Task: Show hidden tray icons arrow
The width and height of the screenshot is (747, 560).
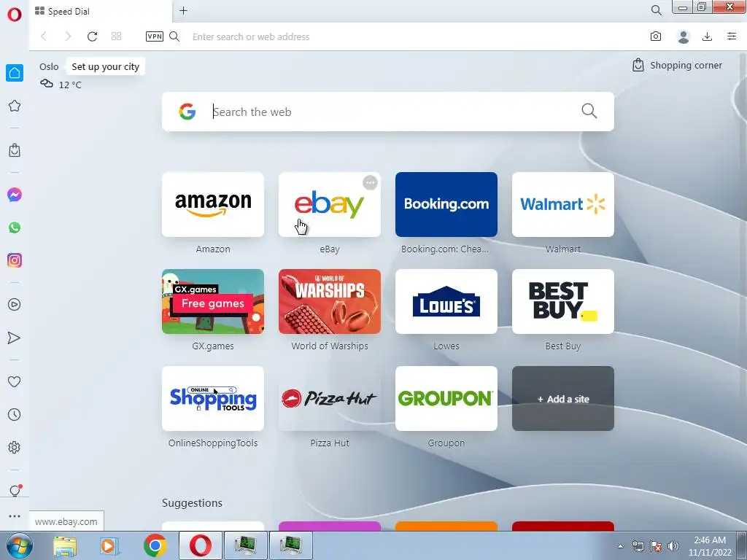Action: tap(620, 546)
